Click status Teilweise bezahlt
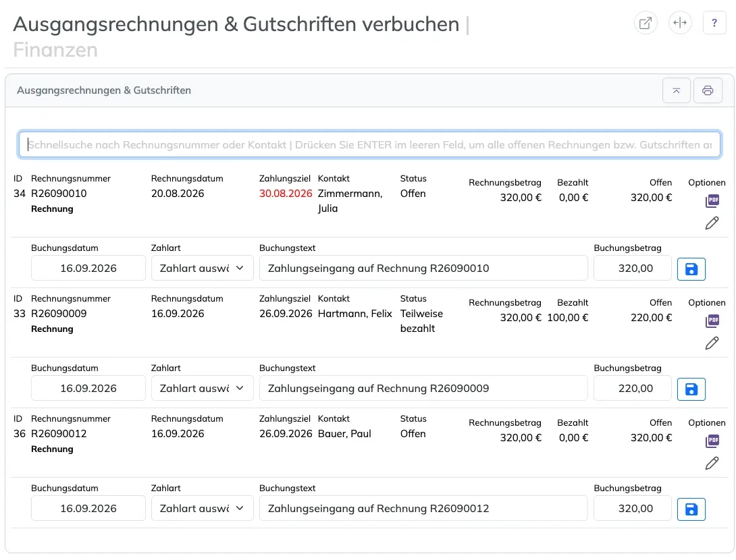 pyautogui.click(x=421, y=320)
